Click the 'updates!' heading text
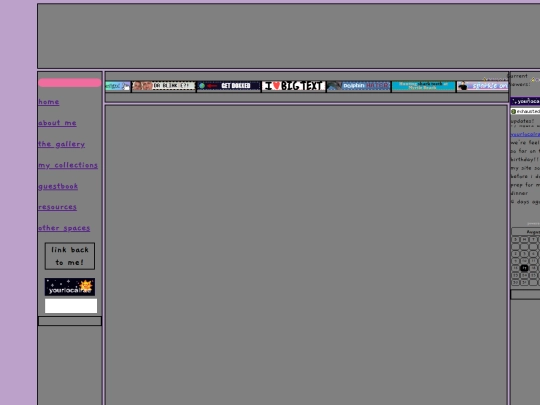Image resolution: width=540 pixels, height=405 pixels. 522,121
